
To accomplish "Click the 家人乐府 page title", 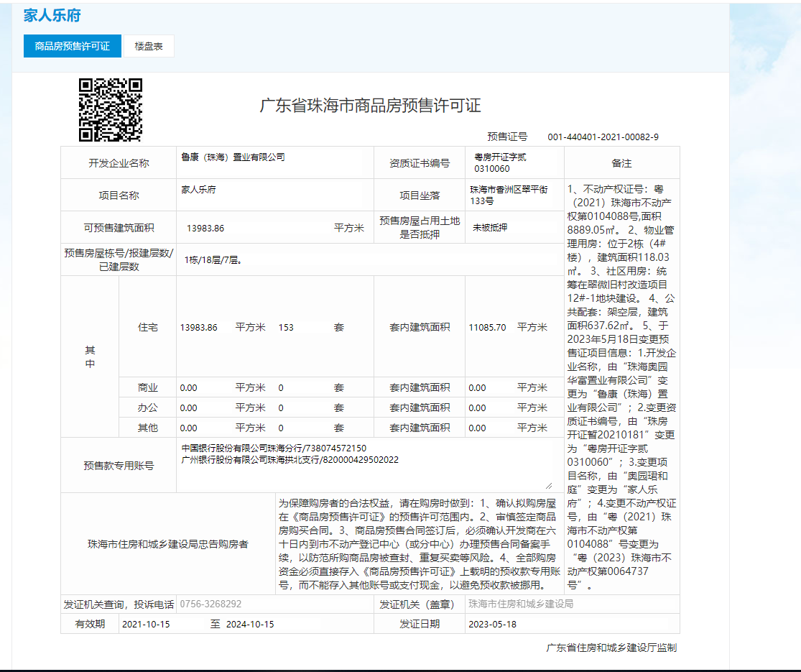I will tap(52, 15).
